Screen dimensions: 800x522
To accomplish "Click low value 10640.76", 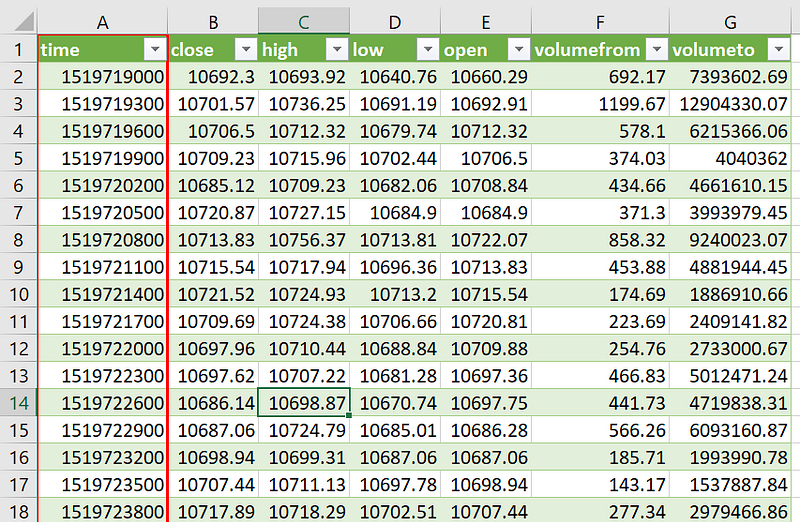I will tap(398, 77).
